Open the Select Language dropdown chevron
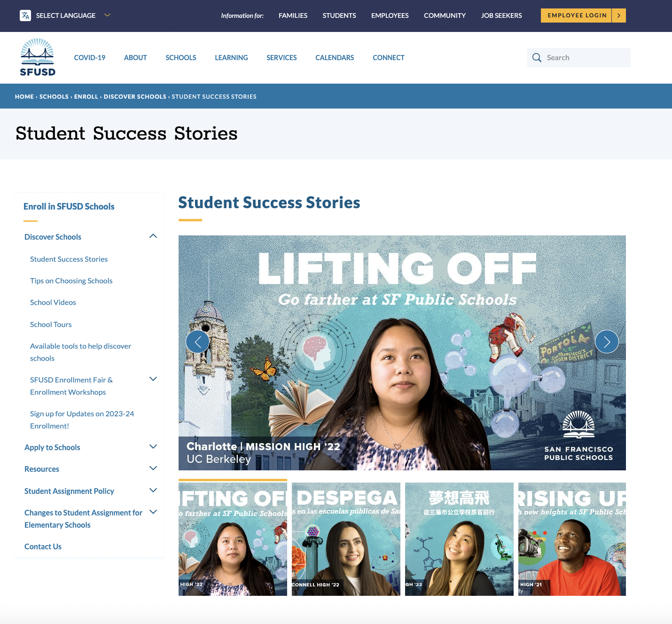 (107, 15)
